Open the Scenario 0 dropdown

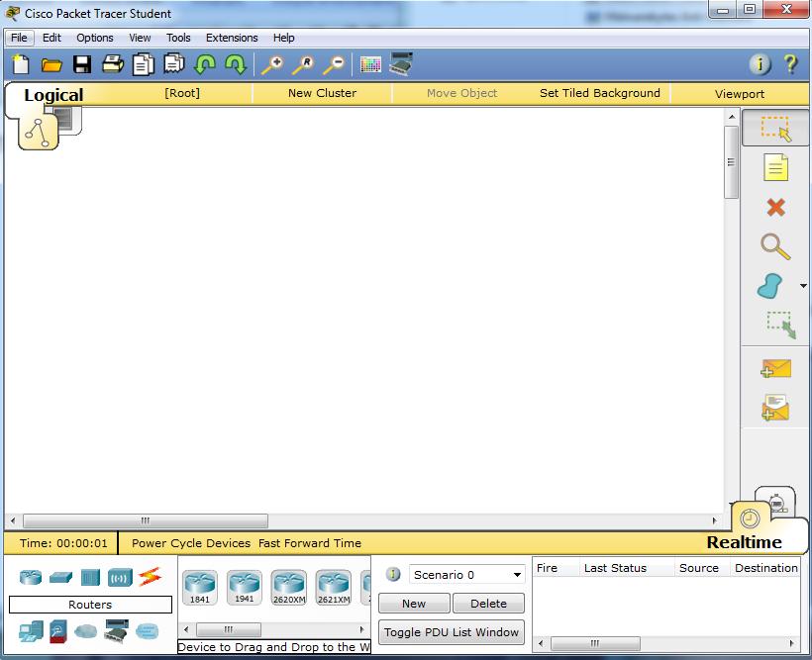click(x=466, y=575)
